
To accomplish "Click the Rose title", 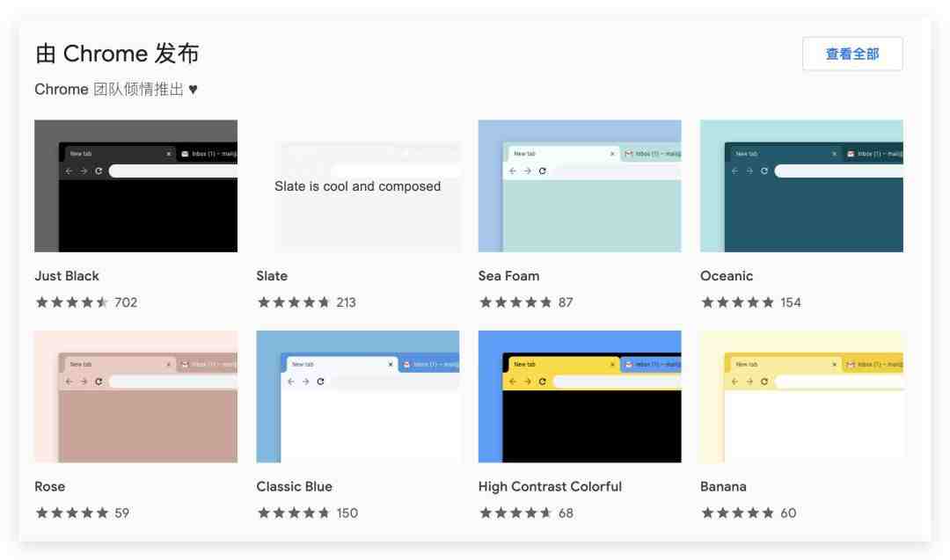I will point(49,487).
